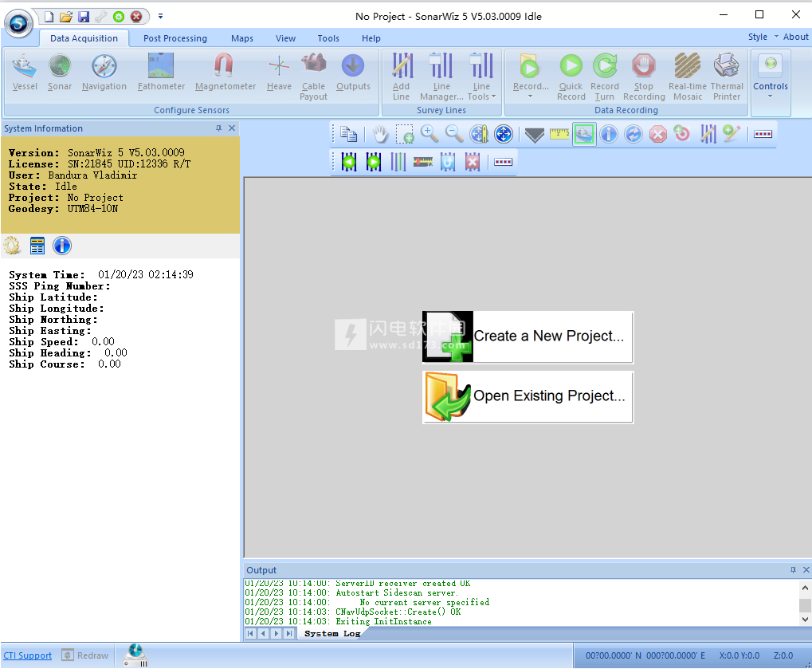Open the Help tab
This screenshot has width=812, height=669.
(x=371, y=38)
